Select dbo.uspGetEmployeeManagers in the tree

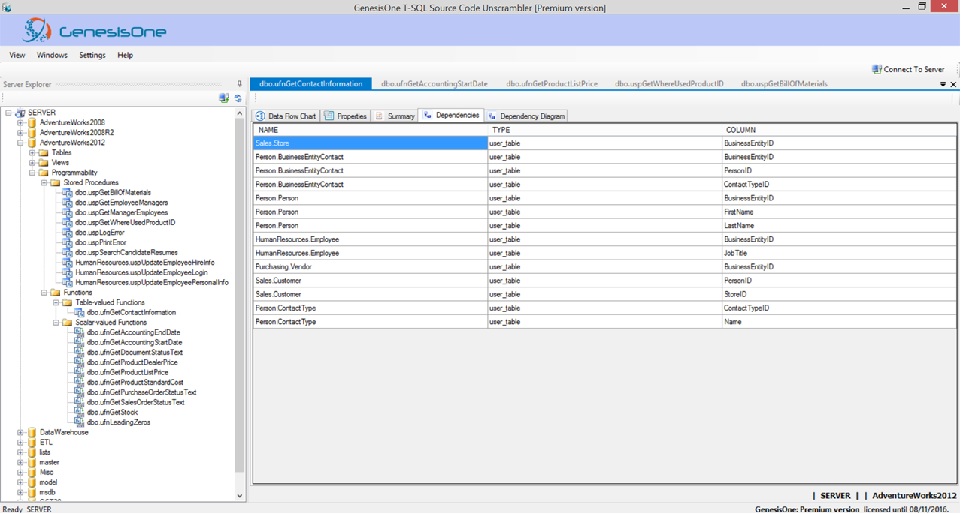point(121,203)
